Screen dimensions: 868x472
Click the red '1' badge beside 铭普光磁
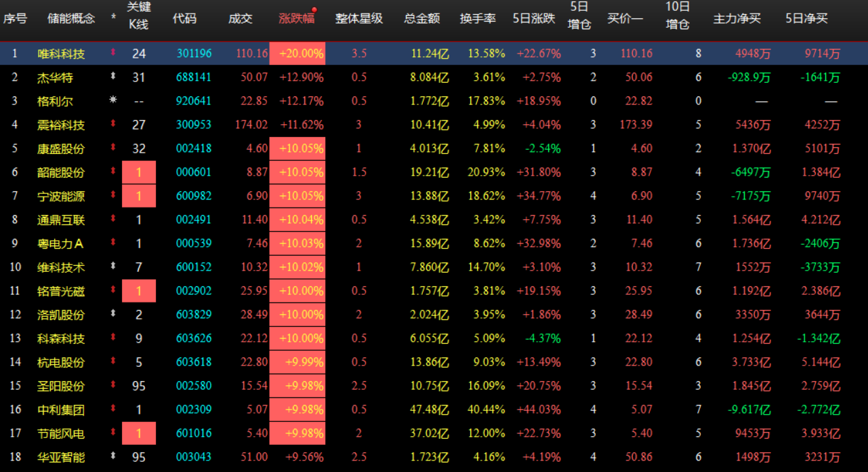click(x=138, y=290)
